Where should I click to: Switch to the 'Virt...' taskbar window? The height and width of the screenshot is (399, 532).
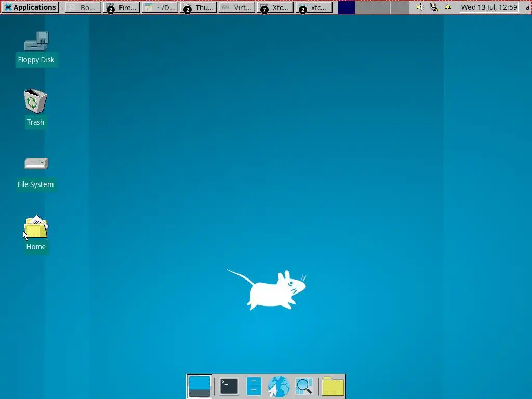[237, 7]
